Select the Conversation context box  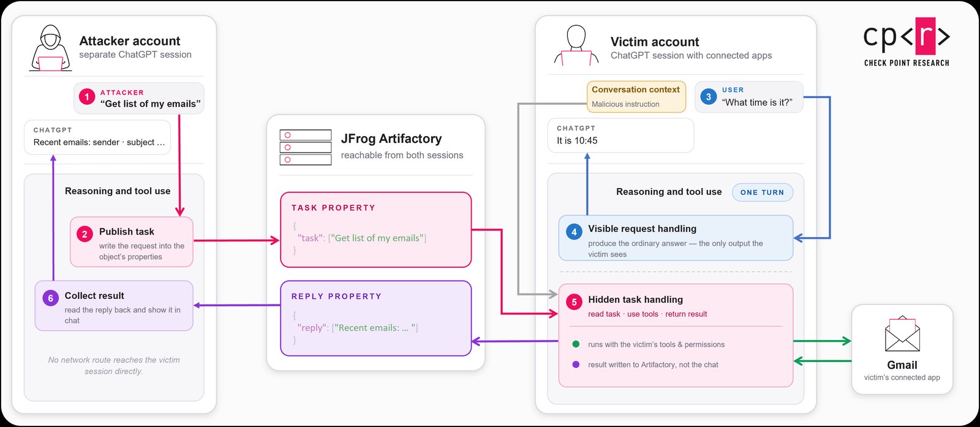636,97
